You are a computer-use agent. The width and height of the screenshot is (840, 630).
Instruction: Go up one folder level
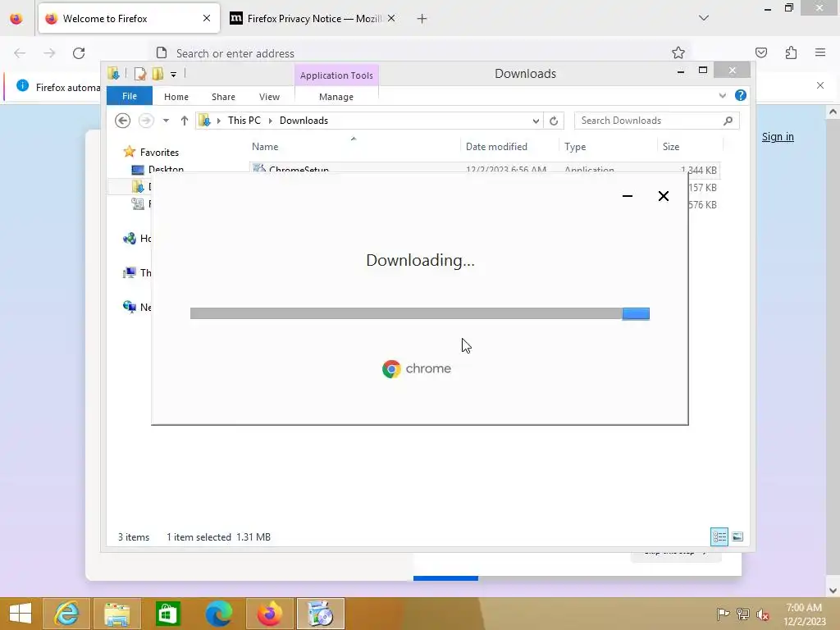coord(185,121)
